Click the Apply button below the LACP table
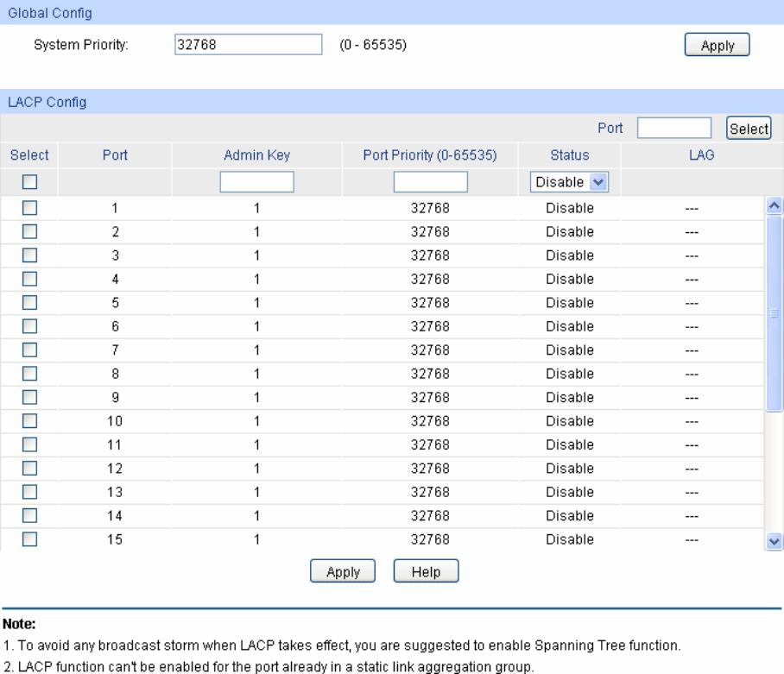The height and width of the screenshot is (674, 784). pyautogui.click(x=343, y=572)
